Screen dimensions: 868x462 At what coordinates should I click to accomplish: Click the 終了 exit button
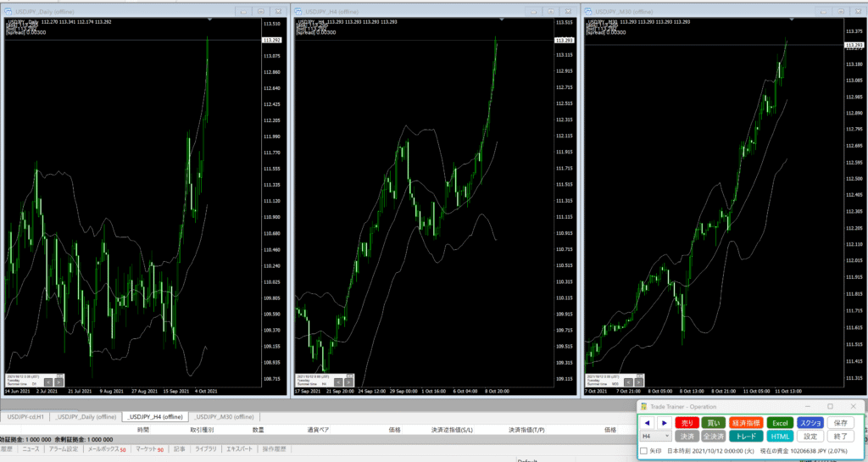coord(840,436)
